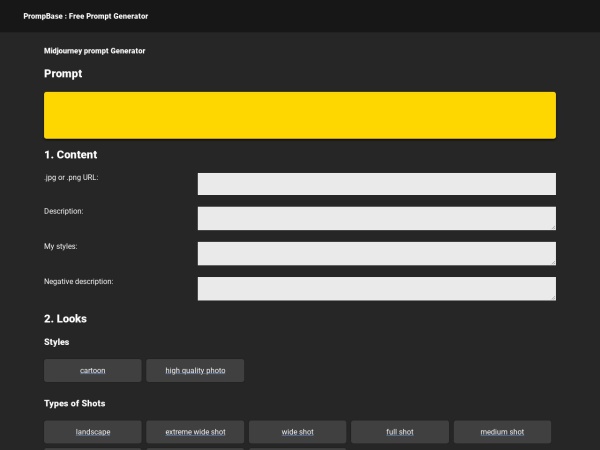
Task: Click the ".jpg or .png URL:" label
Action: pos(71,177)
